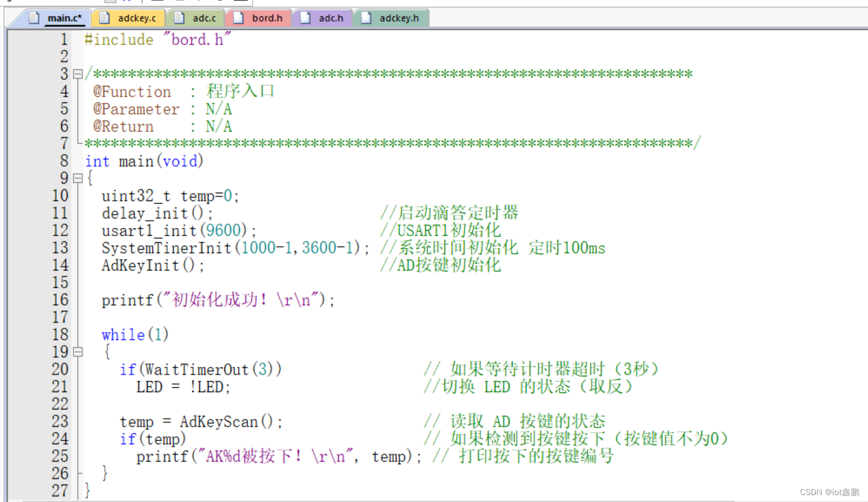Click the comment "//系统时间初始化 定时100ms"
The height and width of the screenshot is (502, 868).
pyautogui.click(x=493, y=247)
